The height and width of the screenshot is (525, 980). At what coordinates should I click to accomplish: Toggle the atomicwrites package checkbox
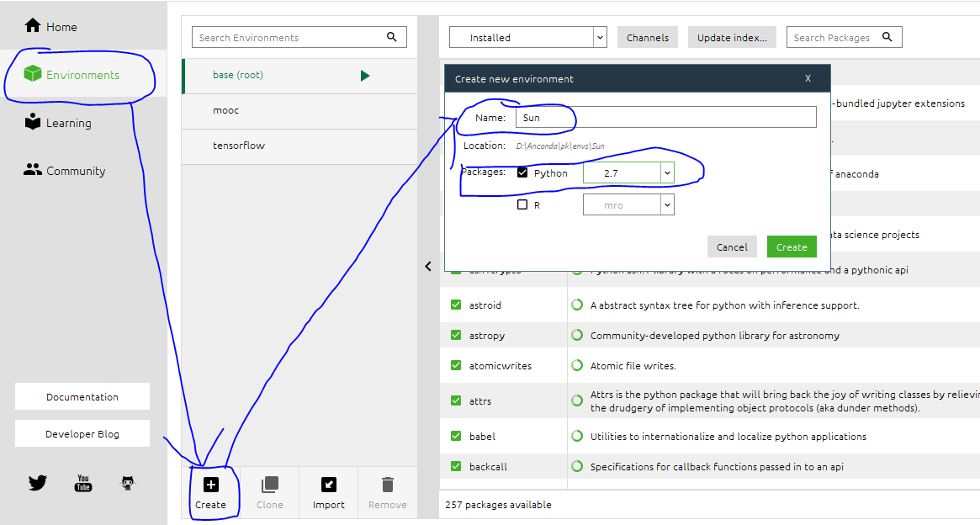point(456,366)
